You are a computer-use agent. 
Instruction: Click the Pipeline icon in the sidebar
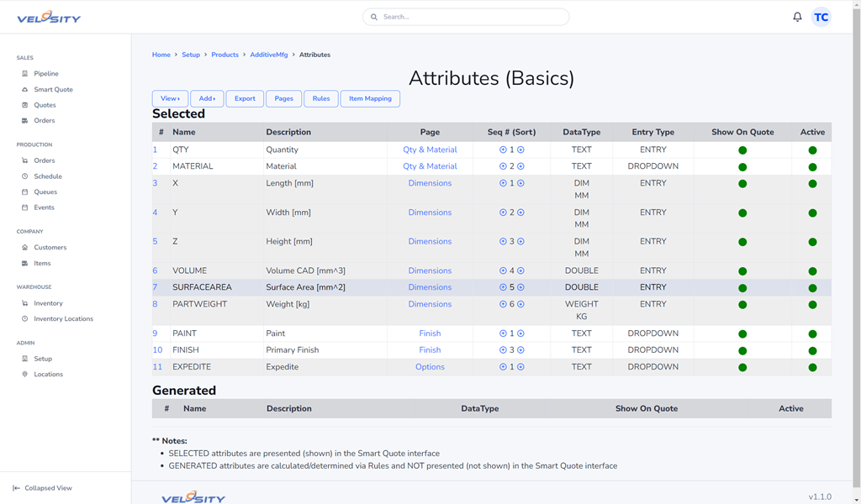pos(25,74)
